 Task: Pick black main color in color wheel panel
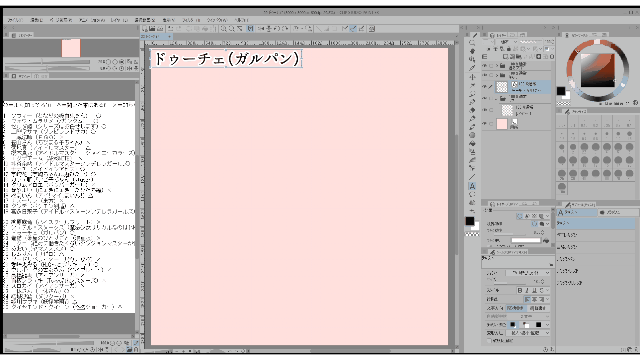click(x=561, y=91)
